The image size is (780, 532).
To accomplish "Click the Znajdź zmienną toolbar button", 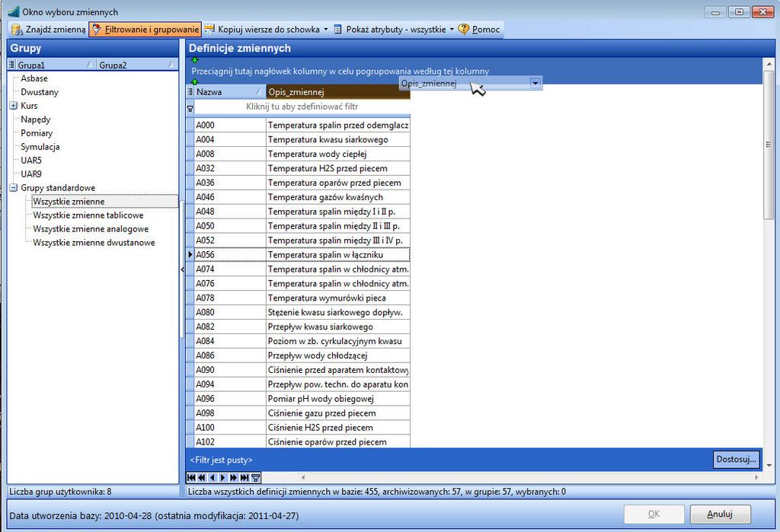I will pyautogui.click(x=48, y=30).
